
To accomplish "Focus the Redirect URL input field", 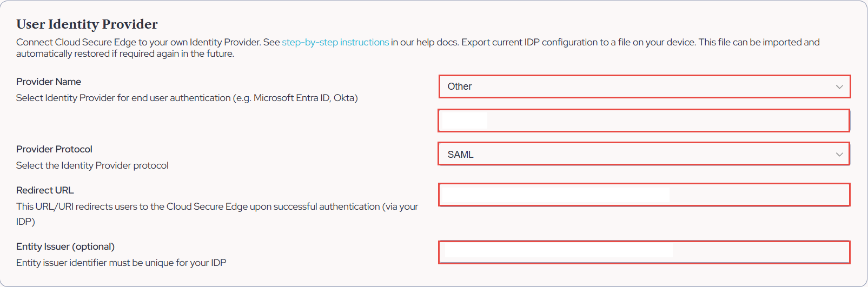I will click(x=644, y=195).
